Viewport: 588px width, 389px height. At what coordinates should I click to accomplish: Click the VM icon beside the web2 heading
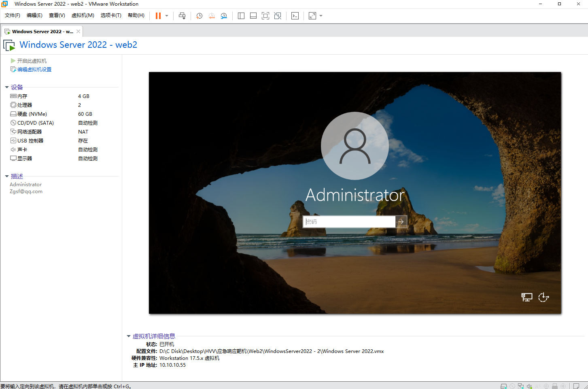(x=9, y=45)
